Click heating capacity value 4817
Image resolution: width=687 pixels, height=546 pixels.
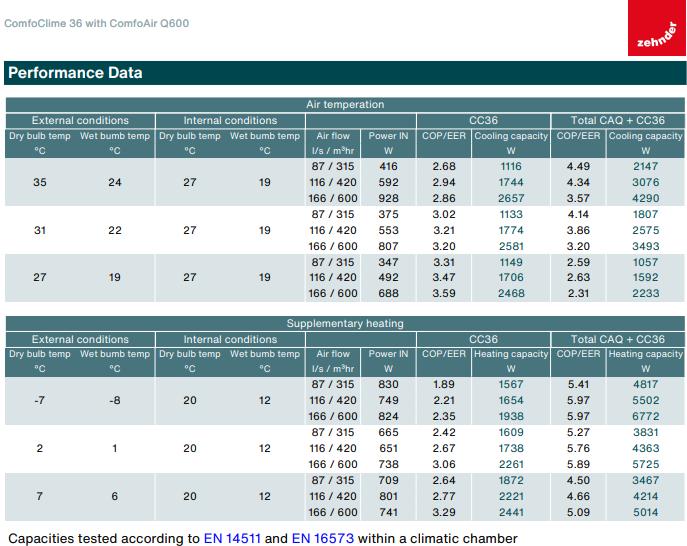point(645,384)
